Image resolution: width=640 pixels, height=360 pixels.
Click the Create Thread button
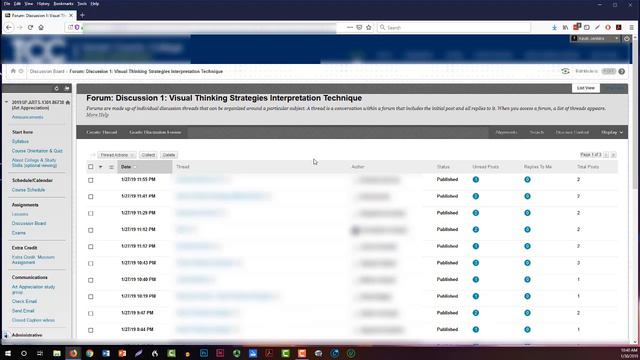102,132
